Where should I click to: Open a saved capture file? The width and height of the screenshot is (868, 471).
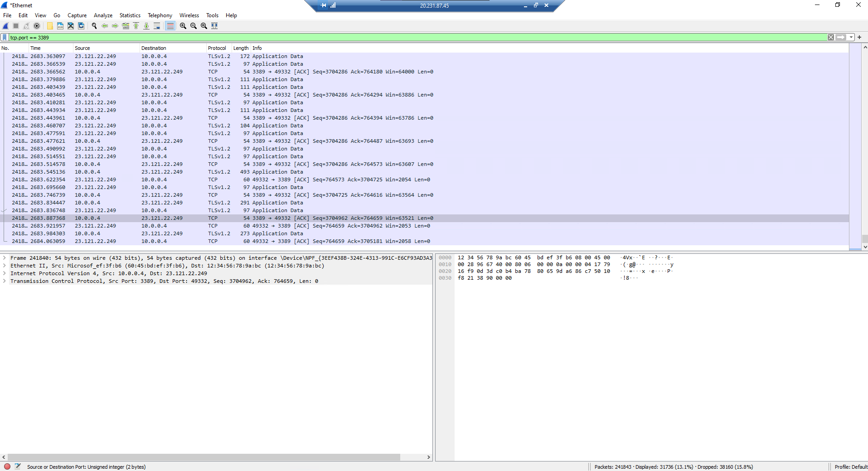(x=49, y=26)
